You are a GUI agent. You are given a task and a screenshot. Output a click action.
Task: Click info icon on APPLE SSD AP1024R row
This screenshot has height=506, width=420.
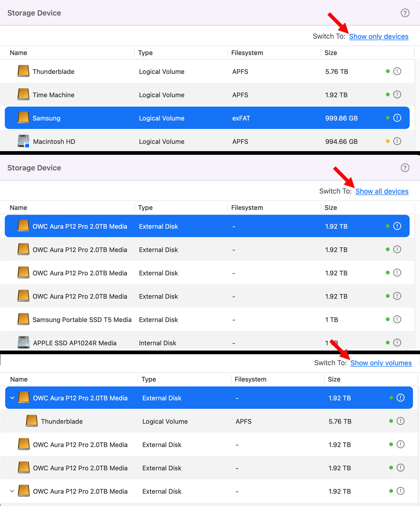(x=397, y=343)
